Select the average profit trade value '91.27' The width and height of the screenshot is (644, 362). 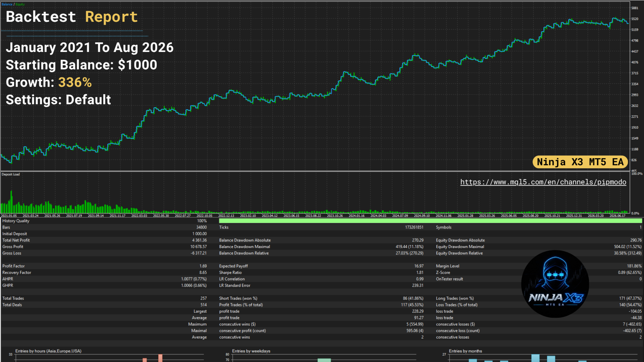pos(419,318)
